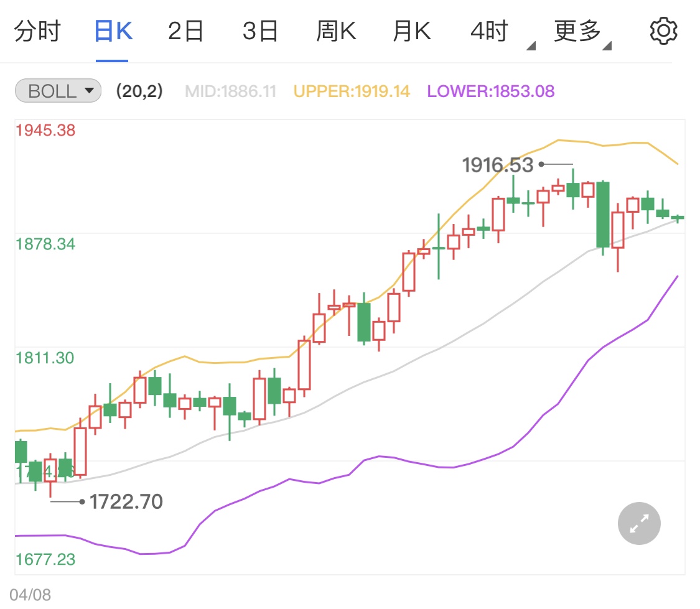Select the 日K tab
700x609 pixels.
(113, 31)
